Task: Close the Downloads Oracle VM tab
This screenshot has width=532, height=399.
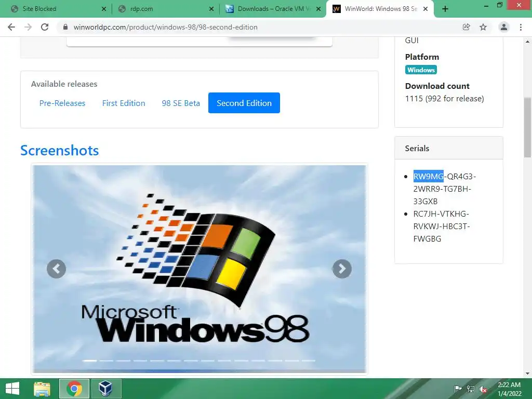Action: click(x=318, y=9)
